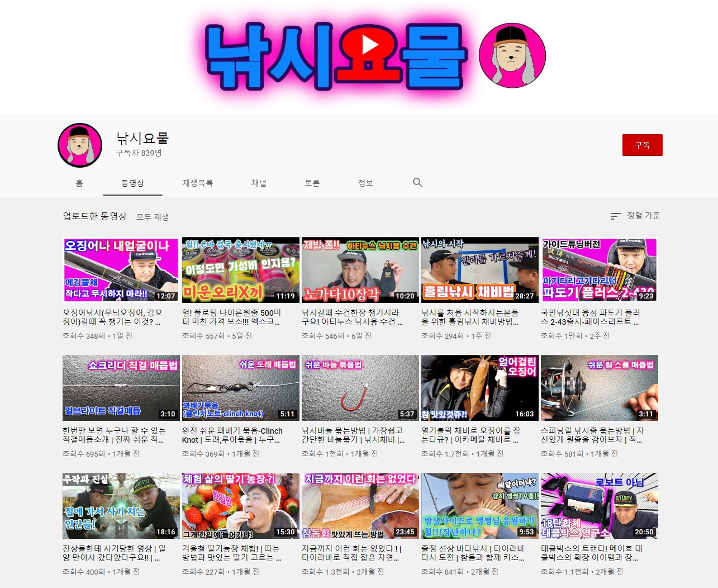Click the channel search magnifier icon
This screenshot has width=718, height=588.
(x=417, y=183)
